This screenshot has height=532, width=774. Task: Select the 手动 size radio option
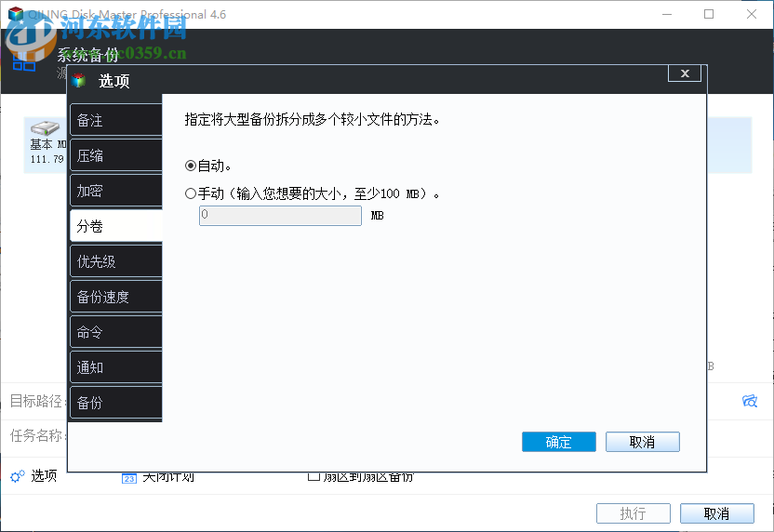[x=191, y=193]
